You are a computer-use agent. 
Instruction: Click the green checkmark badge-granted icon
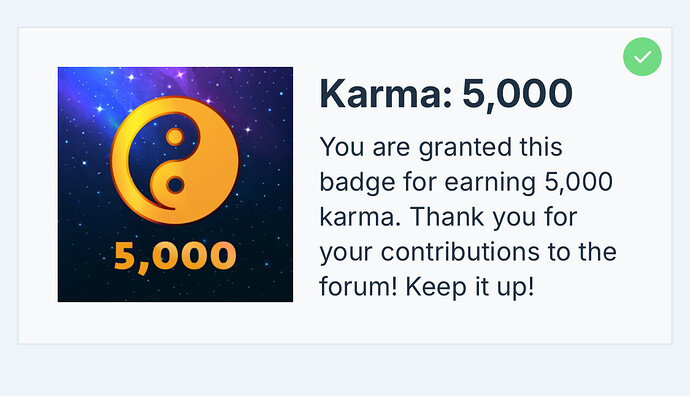642,57
